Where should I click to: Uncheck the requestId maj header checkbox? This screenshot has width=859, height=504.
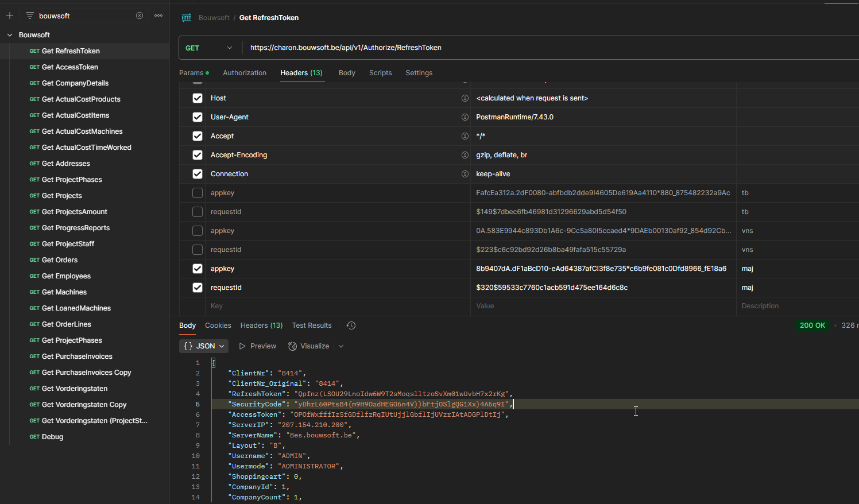pyautogui.click(x=198, y=288)
